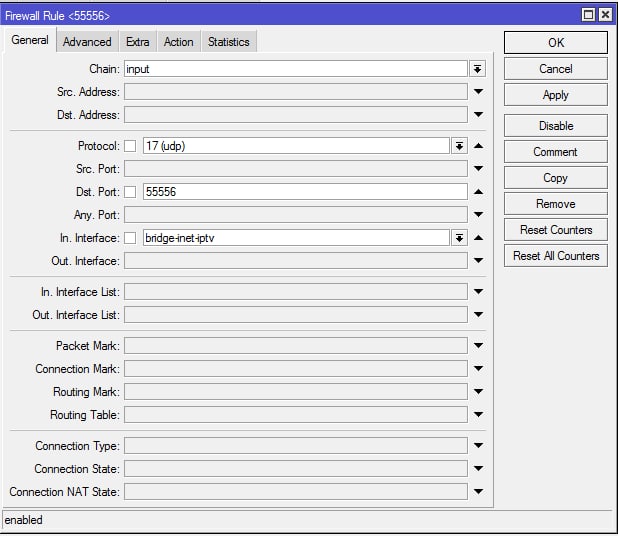Viewport: 618px width, 536px height.
Task: Maximize the Firewall Rule window
Action: (x=588, y=15)
